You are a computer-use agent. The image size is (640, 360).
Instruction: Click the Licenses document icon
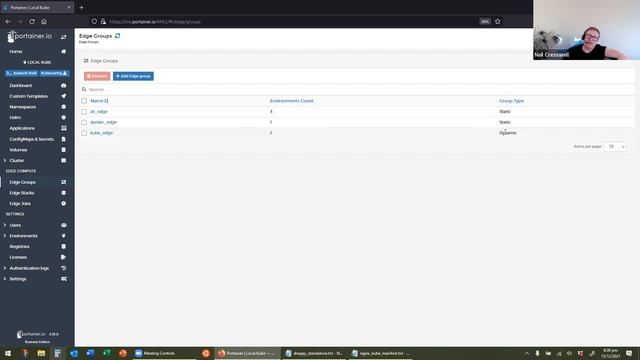[x=64, y=258]
